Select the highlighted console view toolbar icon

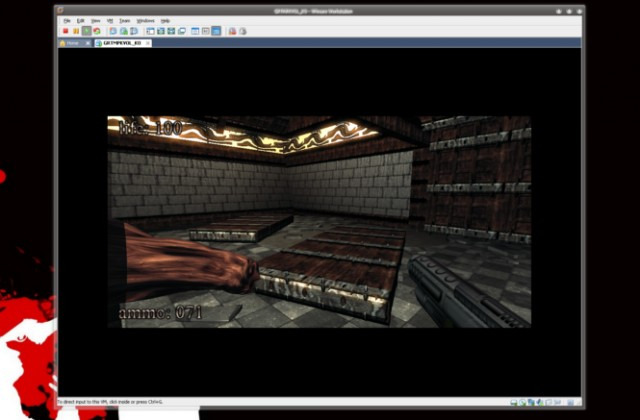click(x=216, y=31)
